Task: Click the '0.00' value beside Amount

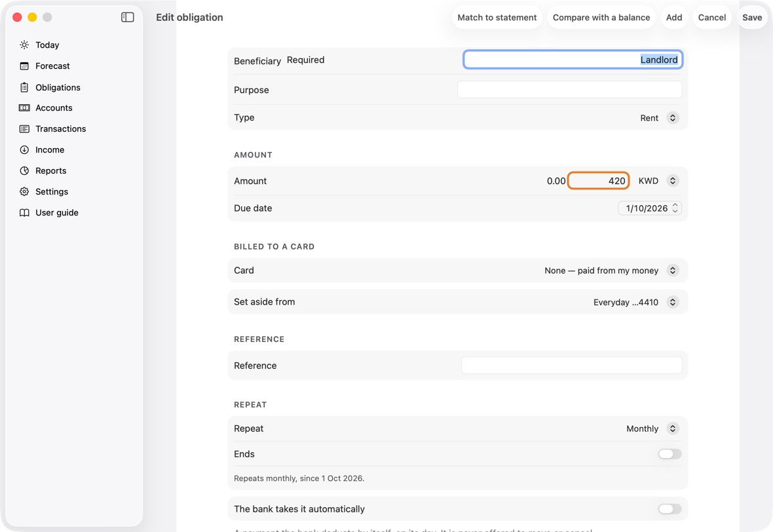Action: (556, 181)
